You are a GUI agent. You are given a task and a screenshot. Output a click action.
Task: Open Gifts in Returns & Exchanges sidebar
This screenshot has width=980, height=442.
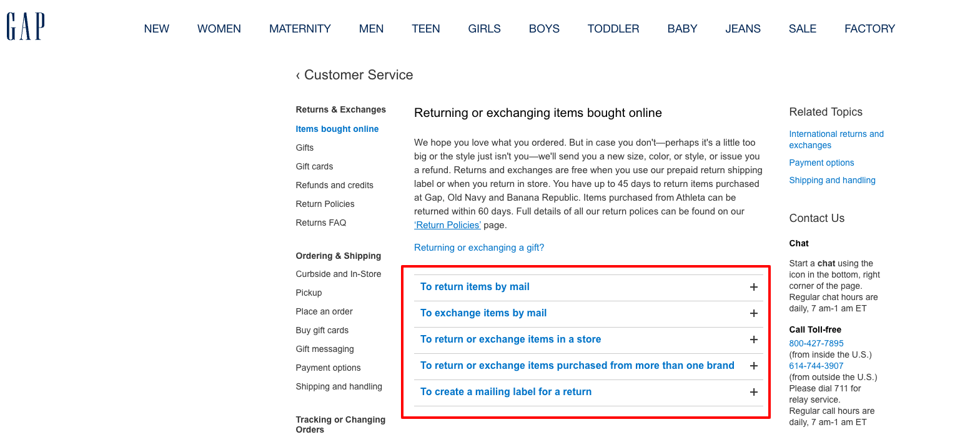click(x=305, y=148)
